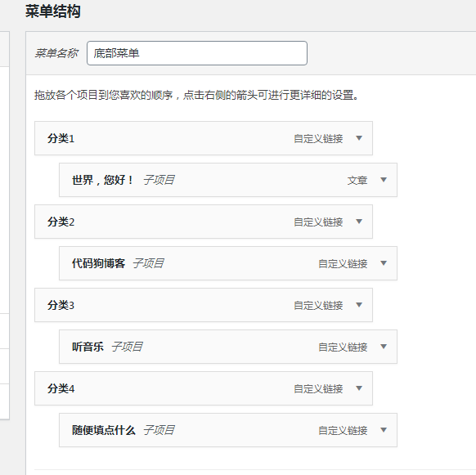Expand the 分类3 menu item arrow

point(359,305)
